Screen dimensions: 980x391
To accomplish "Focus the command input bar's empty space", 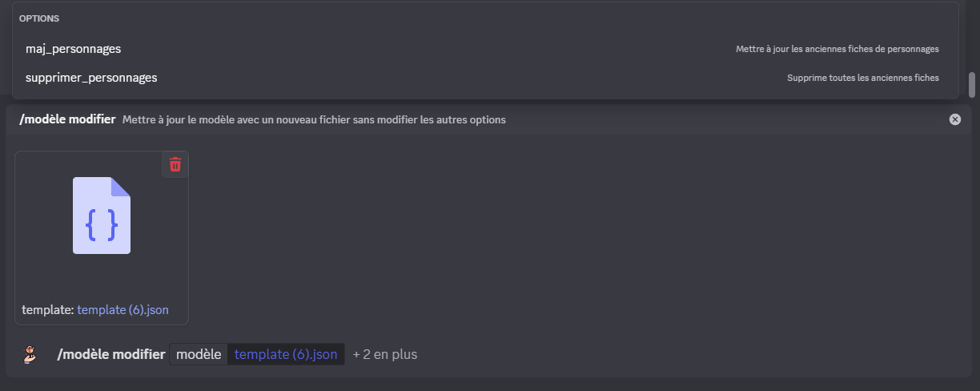I will [x=681, y=354].
